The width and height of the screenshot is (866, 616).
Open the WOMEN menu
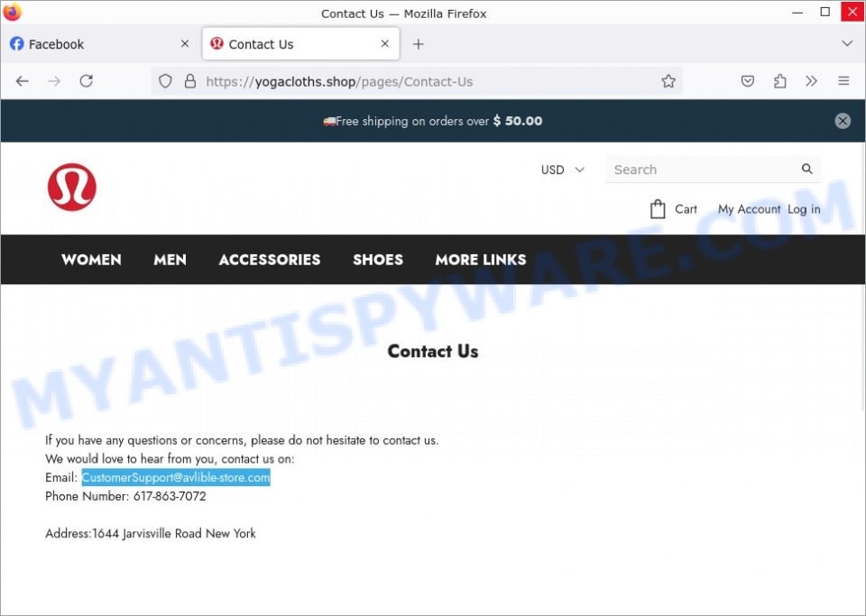(92, 260)
